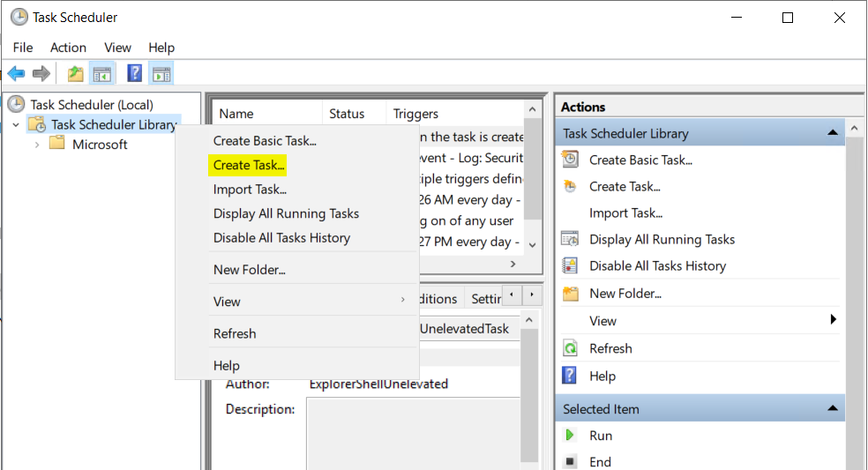868x470 pixels.
Task: Click the Display All Running Tasks icon
Action: 570,239
